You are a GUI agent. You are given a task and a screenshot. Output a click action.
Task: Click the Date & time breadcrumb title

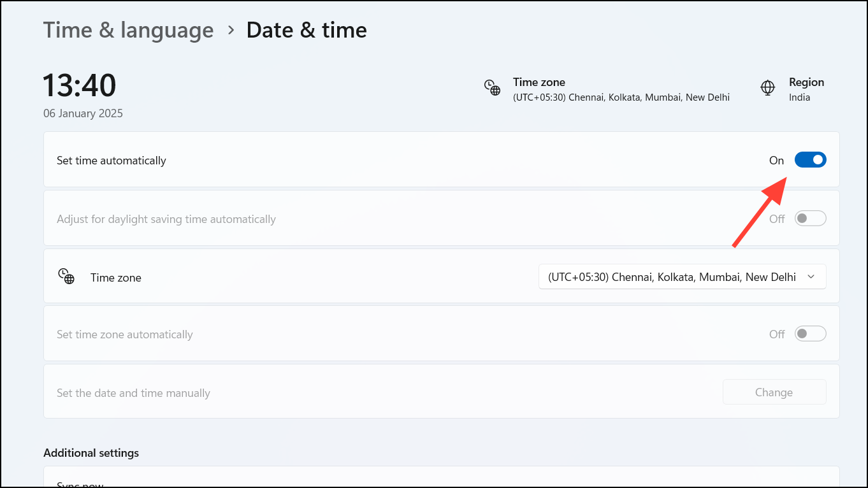coord(307,30)
